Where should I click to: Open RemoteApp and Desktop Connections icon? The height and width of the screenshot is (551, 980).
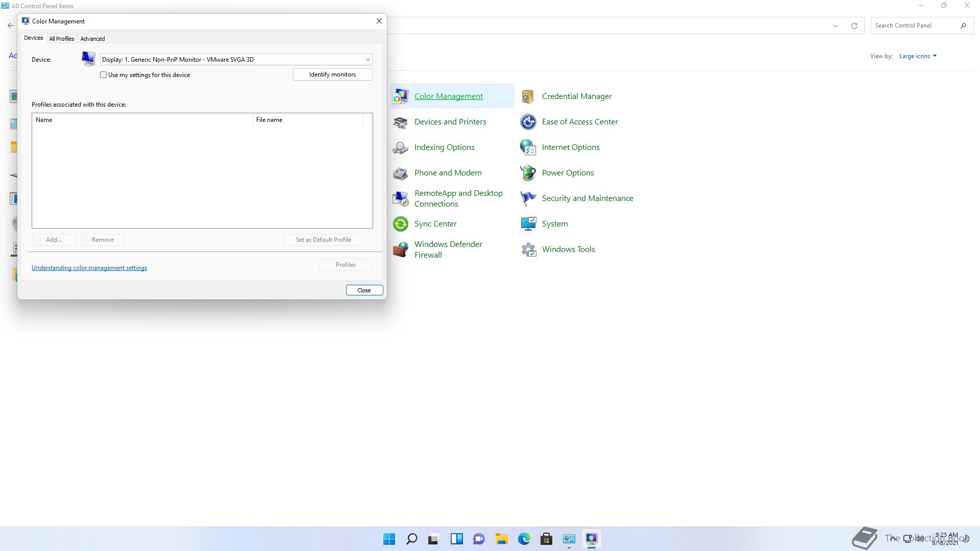(x=401, y=198)
